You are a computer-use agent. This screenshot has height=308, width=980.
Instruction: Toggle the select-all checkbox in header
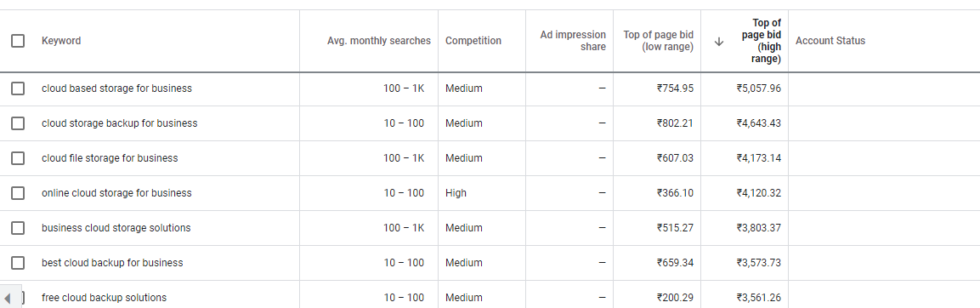click(18, 41)
